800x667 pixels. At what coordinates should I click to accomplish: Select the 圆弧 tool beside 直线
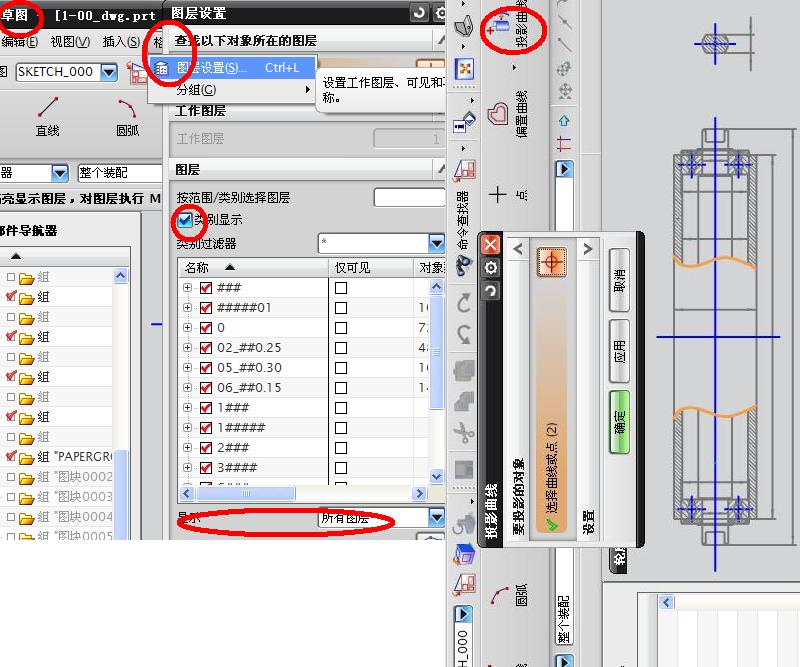(127, 117)
